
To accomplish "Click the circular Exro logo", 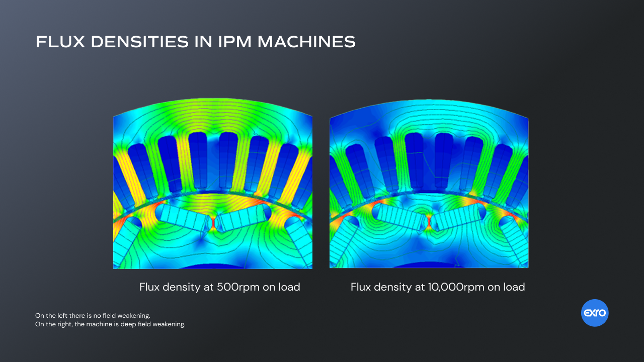I will click(x=595, y=313).
